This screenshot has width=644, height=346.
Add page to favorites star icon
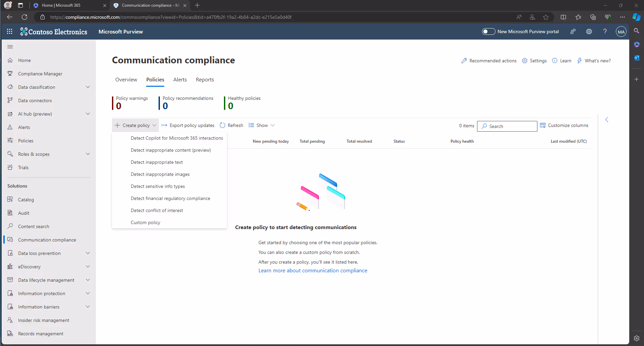click(x=546, y=17)
